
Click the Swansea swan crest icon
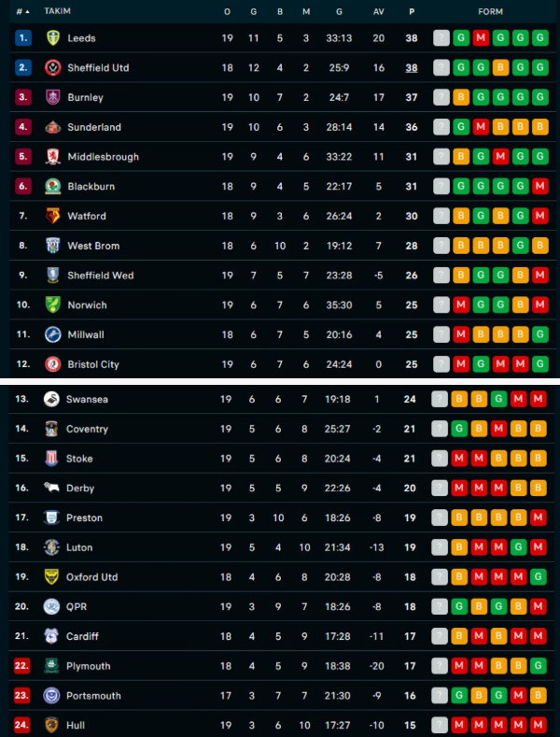click(51, 399)
